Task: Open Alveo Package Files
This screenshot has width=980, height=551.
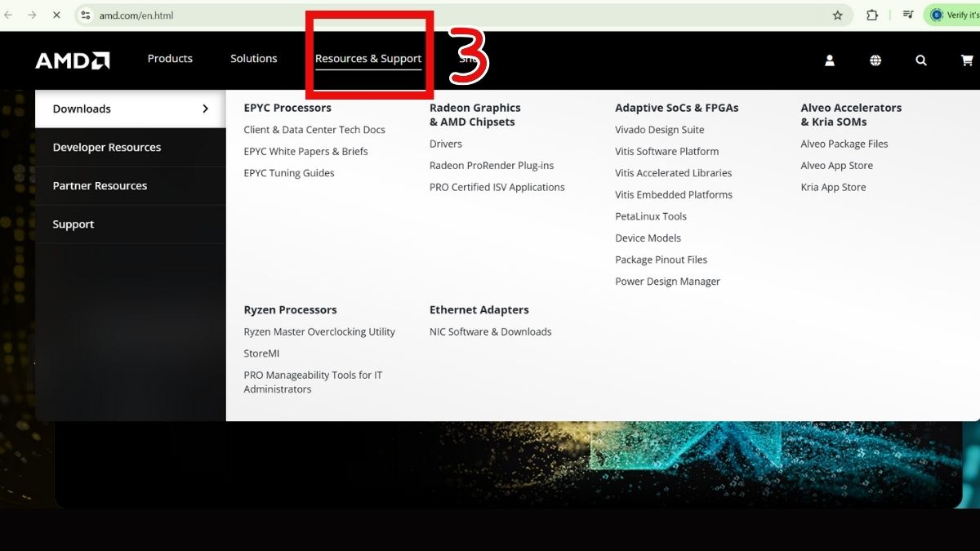Action: point(844,144)
